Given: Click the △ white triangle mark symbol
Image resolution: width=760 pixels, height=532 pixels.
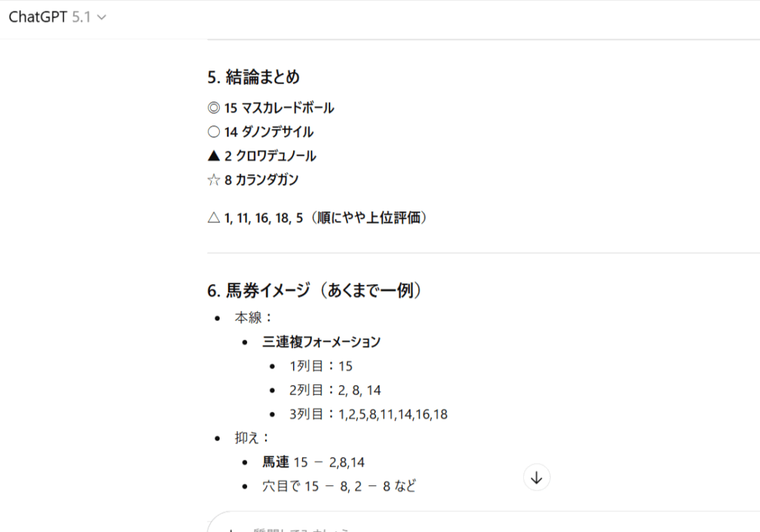Looking at the screenshot, I should coord(214,218).
